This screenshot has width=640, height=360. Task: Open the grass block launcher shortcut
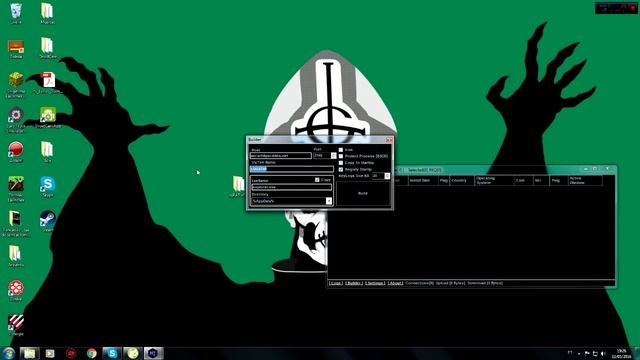[x=16, y=84]
